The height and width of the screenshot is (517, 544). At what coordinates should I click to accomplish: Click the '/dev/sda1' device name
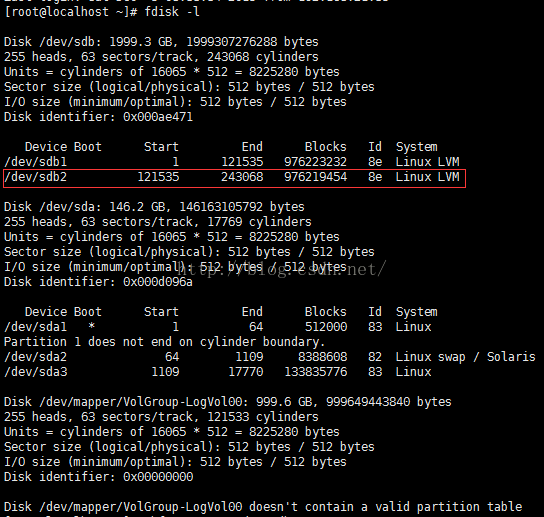(35, 327)
